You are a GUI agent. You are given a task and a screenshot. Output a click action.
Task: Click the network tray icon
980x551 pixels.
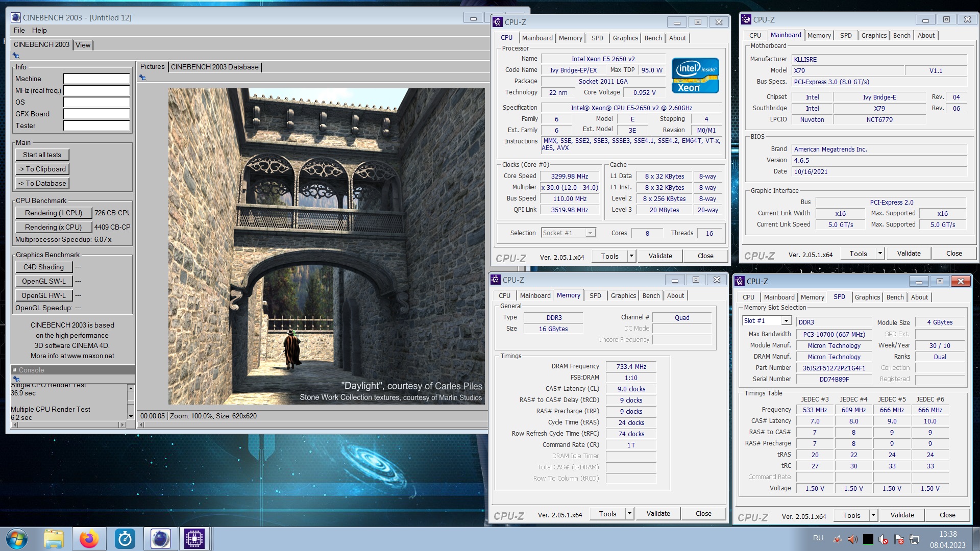[x=914, y=539]
